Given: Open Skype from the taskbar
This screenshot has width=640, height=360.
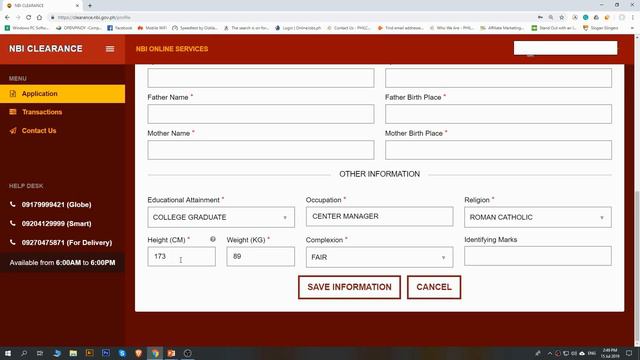Looking at the screenshot, I should [x=122, y=353].
